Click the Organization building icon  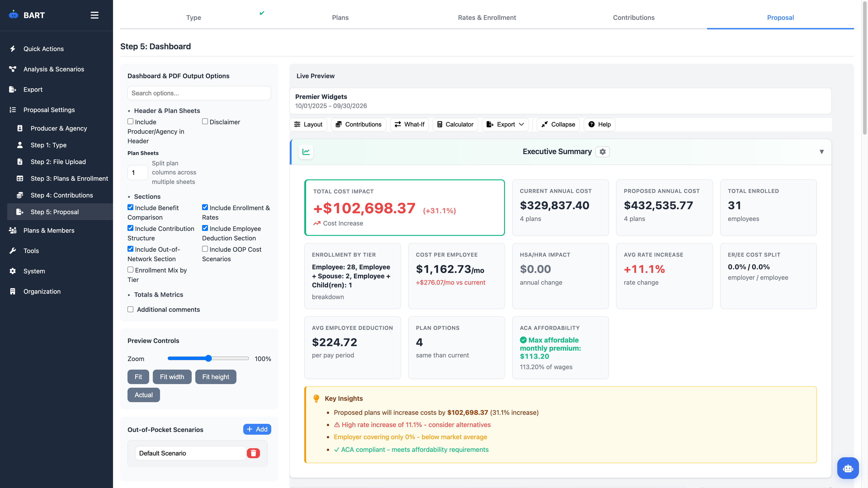pos(13,291)
